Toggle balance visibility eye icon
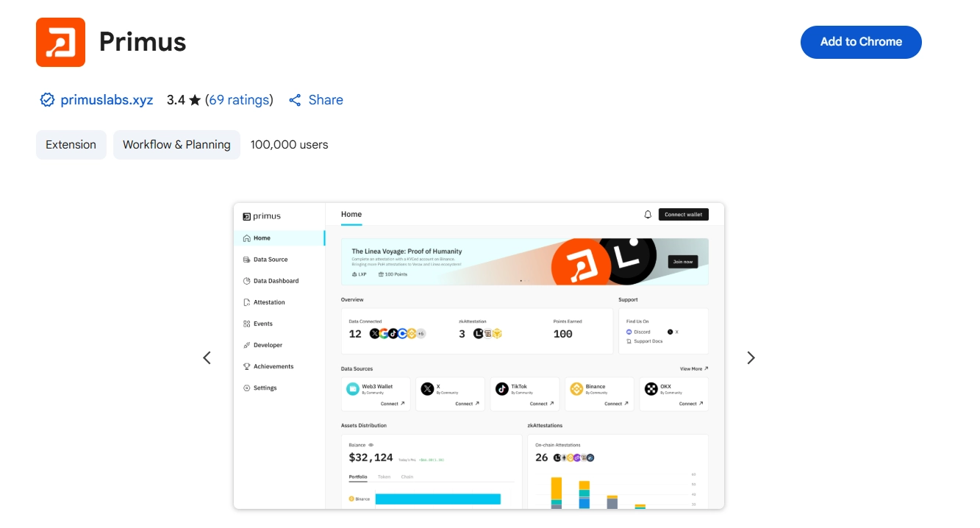This screenshot has width=980, height=528. click(371, 445)
